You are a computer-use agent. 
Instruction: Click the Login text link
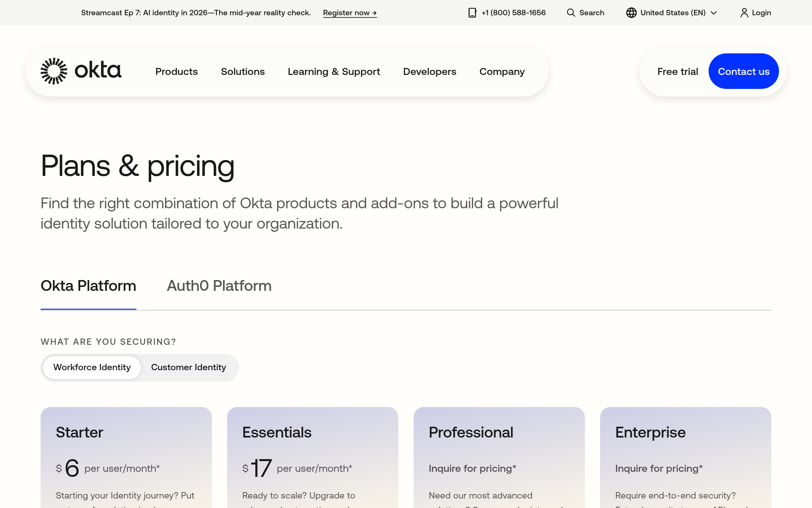[761, 13]
